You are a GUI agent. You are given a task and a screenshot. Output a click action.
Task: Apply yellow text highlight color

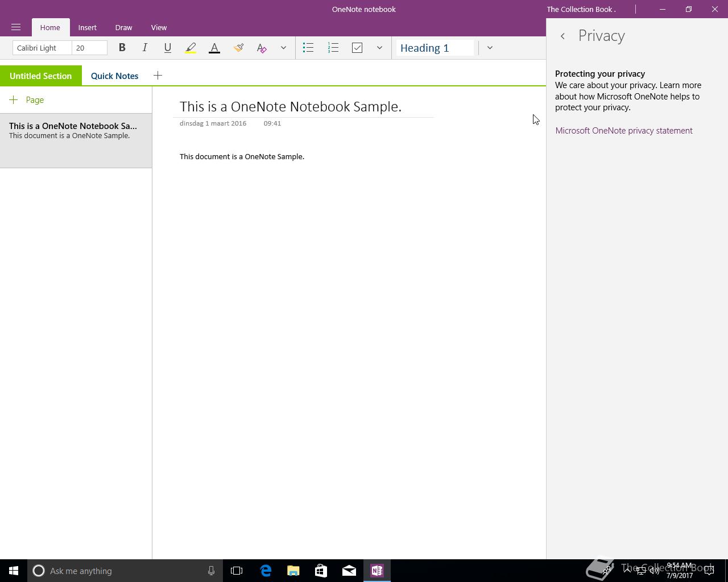click(x=191, y=48)
